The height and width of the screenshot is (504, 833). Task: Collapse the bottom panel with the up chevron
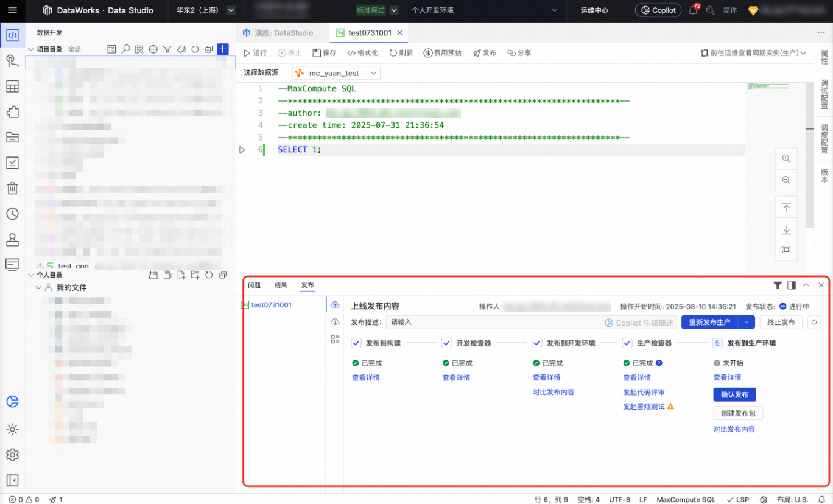[x=806, y=285]
